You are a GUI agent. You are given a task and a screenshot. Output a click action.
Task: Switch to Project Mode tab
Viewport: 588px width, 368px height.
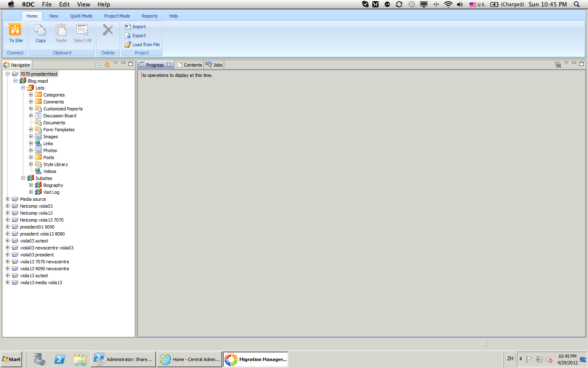tap(117, 16)
